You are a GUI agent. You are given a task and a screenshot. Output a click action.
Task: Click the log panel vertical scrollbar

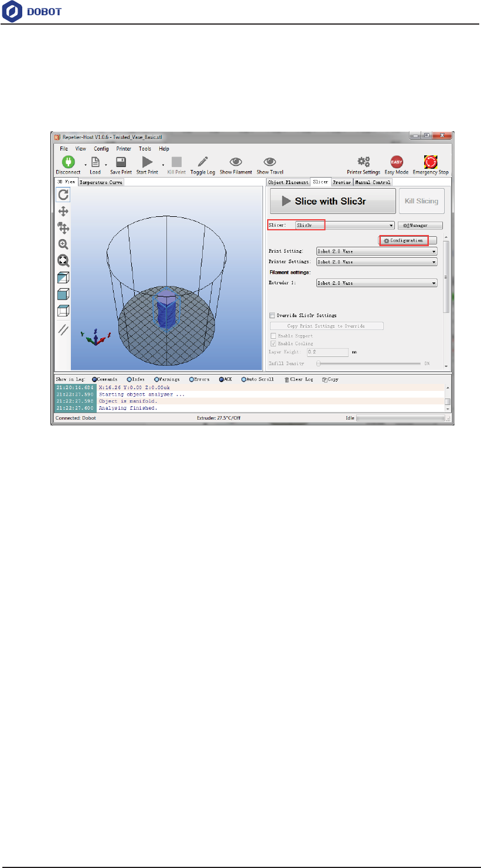point(447,398)
